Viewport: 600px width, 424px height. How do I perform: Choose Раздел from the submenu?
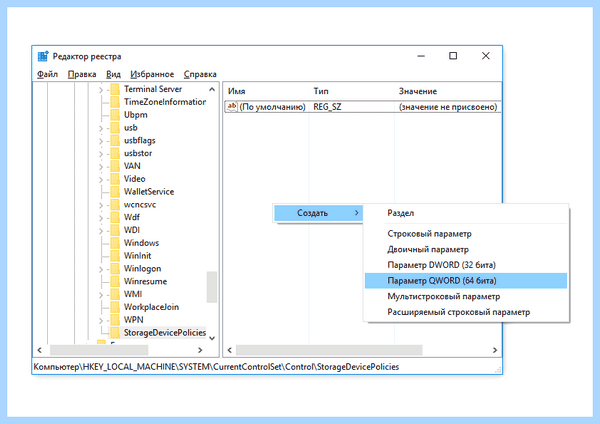click(x=466, y=213)
